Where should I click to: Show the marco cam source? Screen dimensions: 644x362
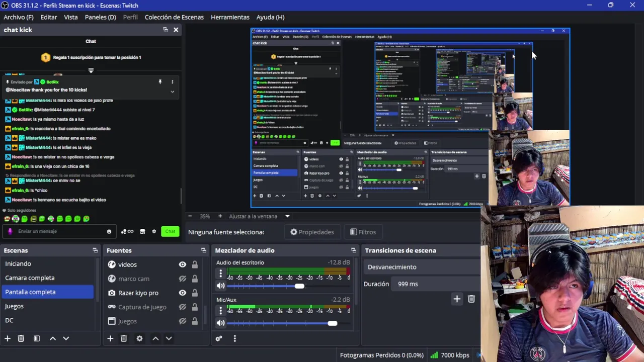click(183, 279)
